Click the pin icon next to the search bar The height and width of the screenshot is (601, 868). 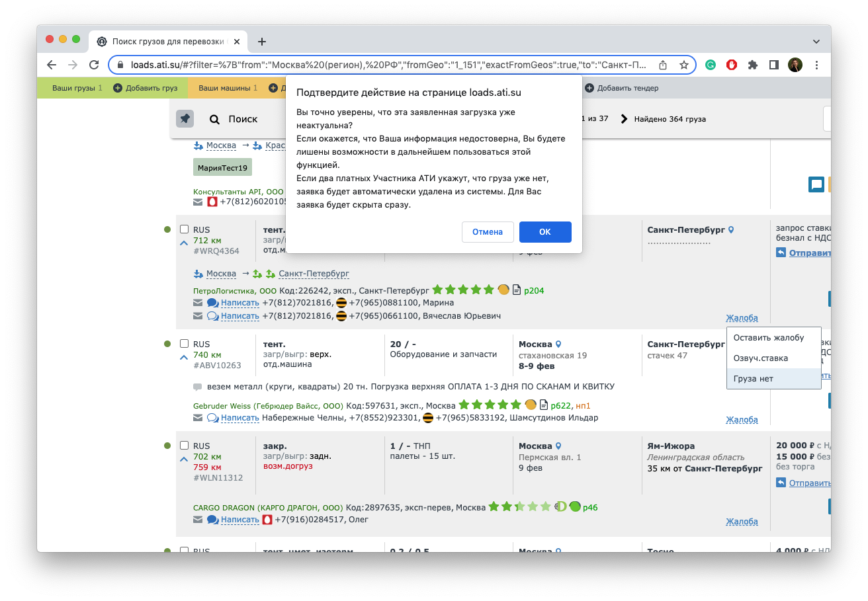coord(185,119)
